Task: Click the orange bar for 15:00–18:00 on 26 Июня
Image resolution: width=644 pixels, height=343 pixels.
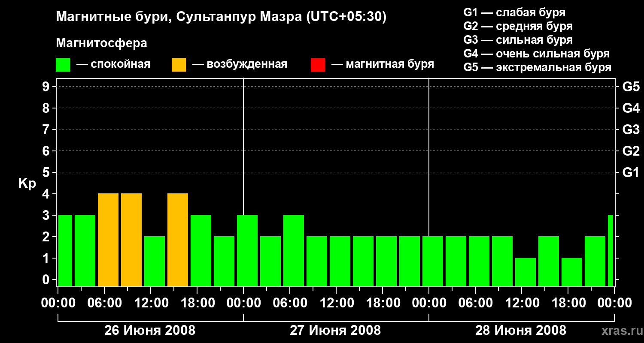Action: pyautogui.click(x=178, y=240)
